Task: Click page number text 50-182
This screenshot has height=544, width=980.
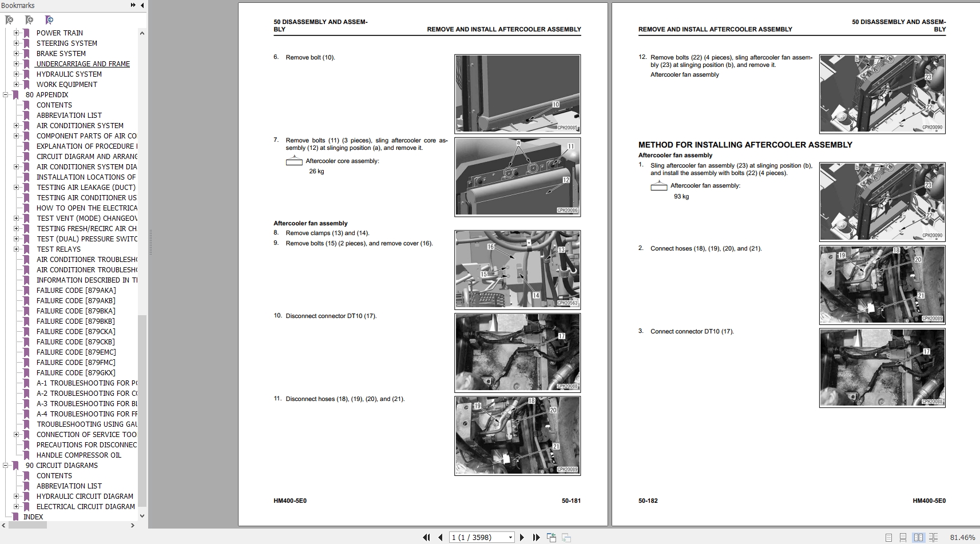Action: [x=648, y=501]
